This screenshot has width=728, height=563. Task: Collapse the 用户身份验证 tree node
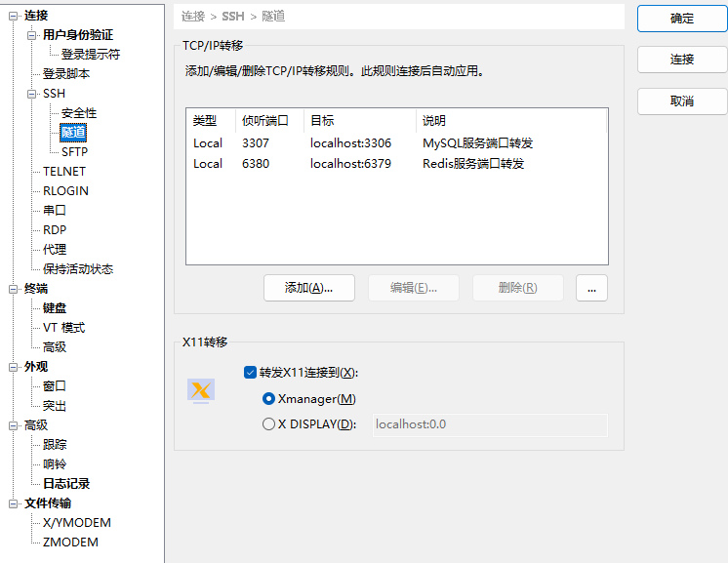click(x=31, y=35)
